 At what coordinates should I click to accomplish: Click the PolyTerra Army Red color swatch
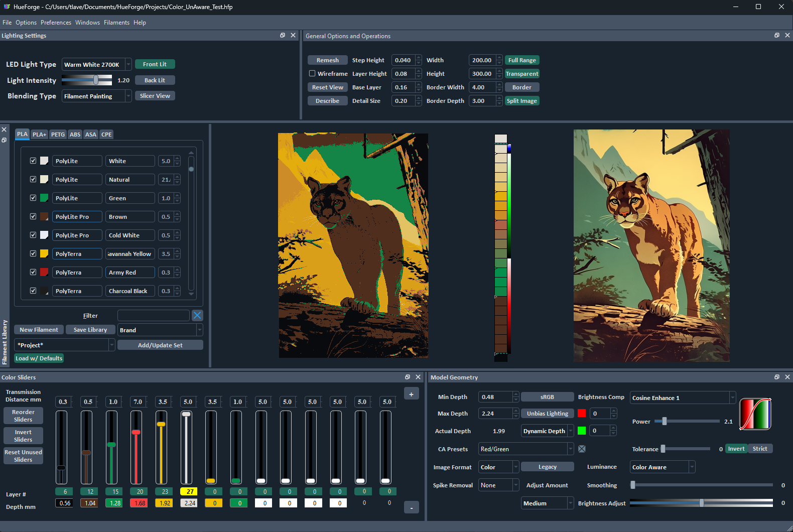(44, 272)
